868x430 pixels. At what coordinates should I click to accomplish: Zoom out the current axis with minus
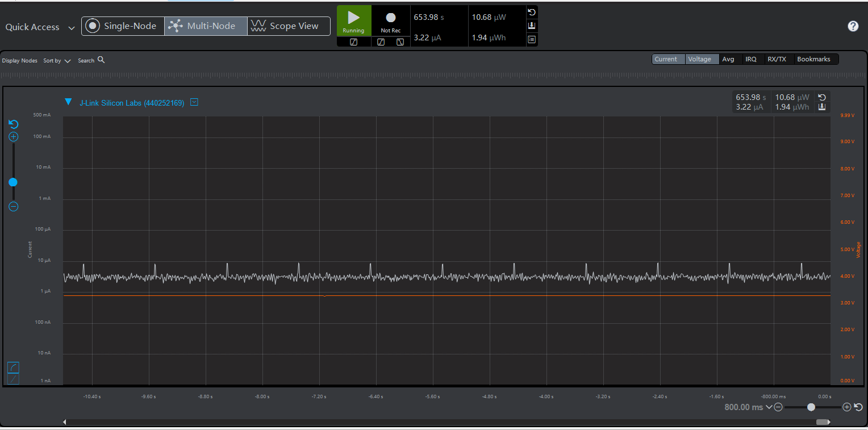(14, 207)
